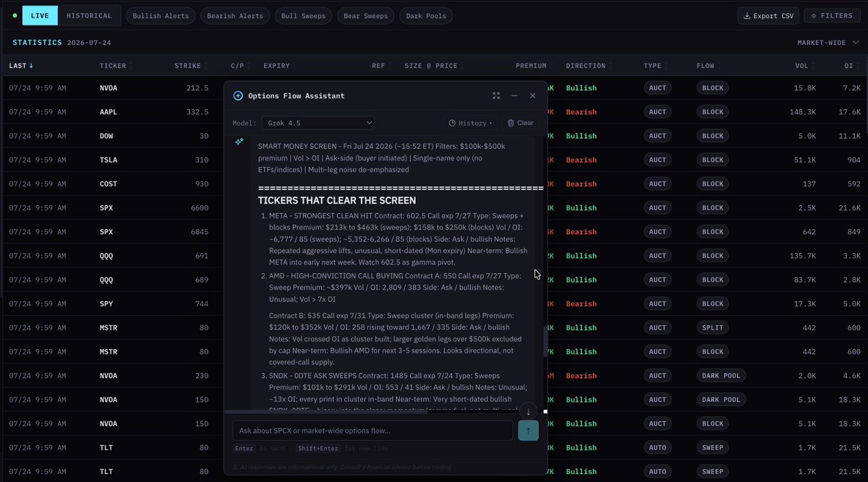Screen dimensions: 868x482
Task: Click the 904 open interest cell
Action: [x=854, y=160]
